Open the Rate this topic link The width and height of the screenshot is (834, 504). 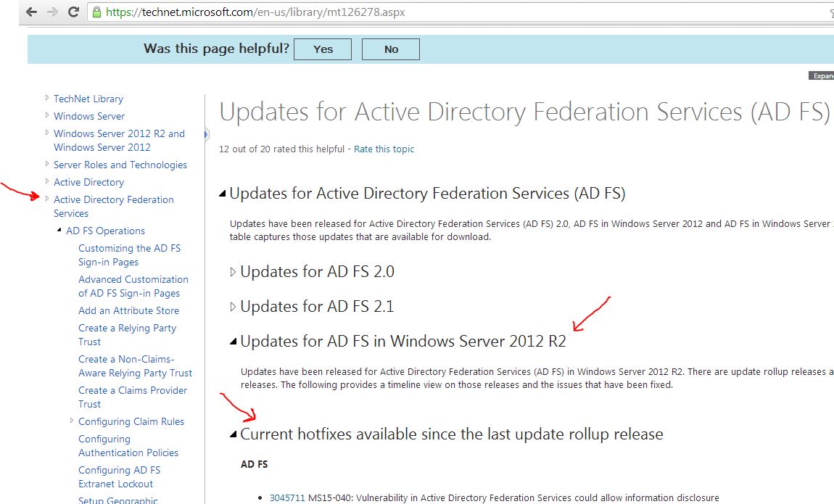click(x=384, y=149)
